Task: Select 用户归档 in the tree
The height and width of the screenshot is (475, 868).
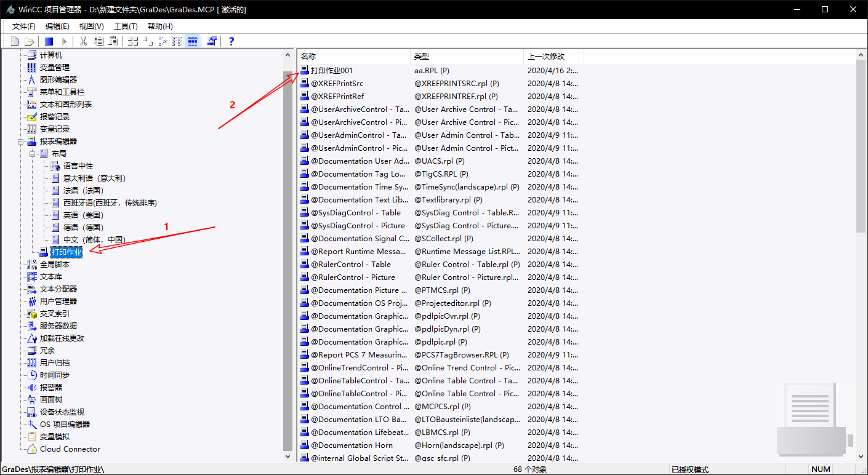Action: 55,363
